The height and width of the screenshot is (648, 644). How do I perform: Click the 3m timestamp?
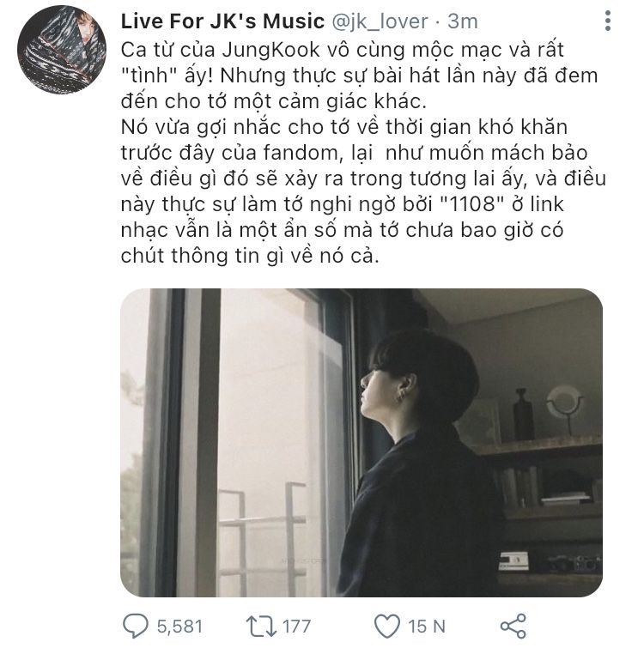pyautogui.click(x=463, y=21)
